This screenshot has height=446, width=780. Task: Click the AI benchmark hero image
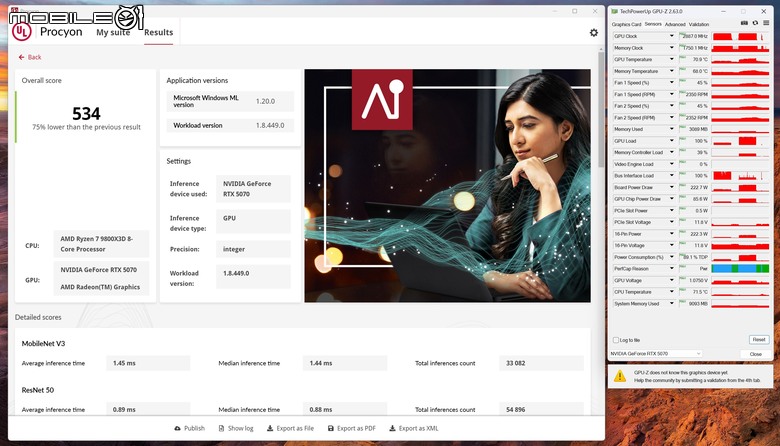pos(448,185)
